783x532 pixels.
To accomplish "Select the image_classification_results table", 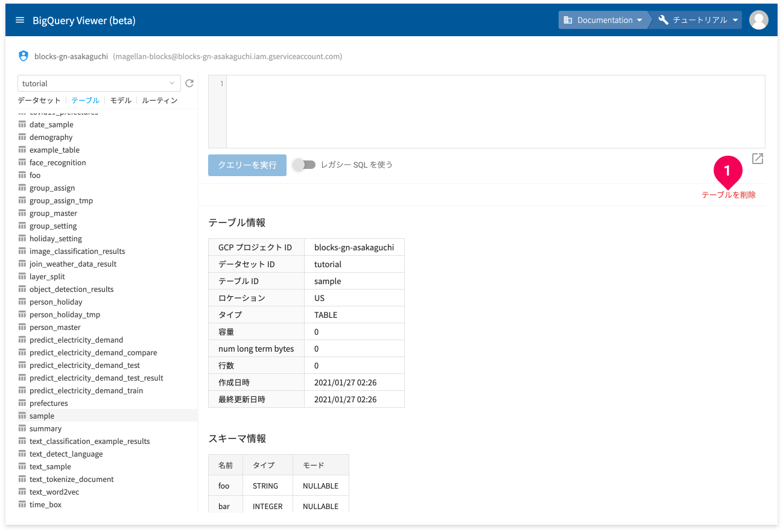I will click(x=77, y=251).
